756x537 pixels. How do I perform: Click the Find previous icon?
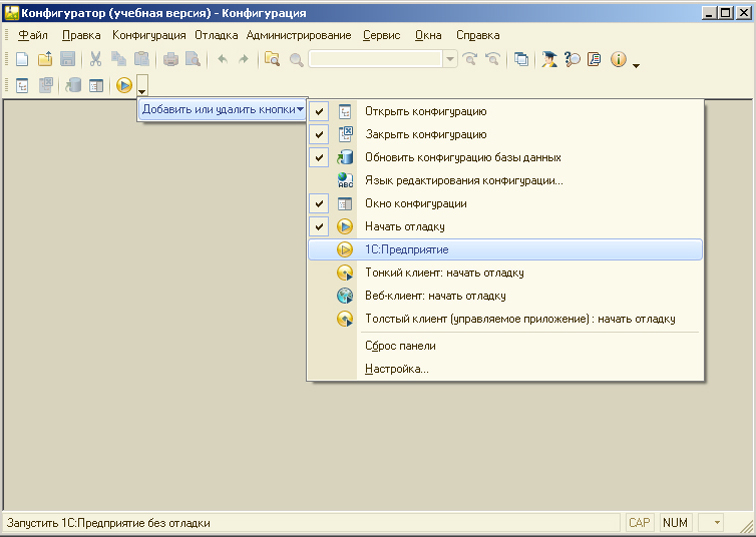pyautogui.click(x=492, y=59)
